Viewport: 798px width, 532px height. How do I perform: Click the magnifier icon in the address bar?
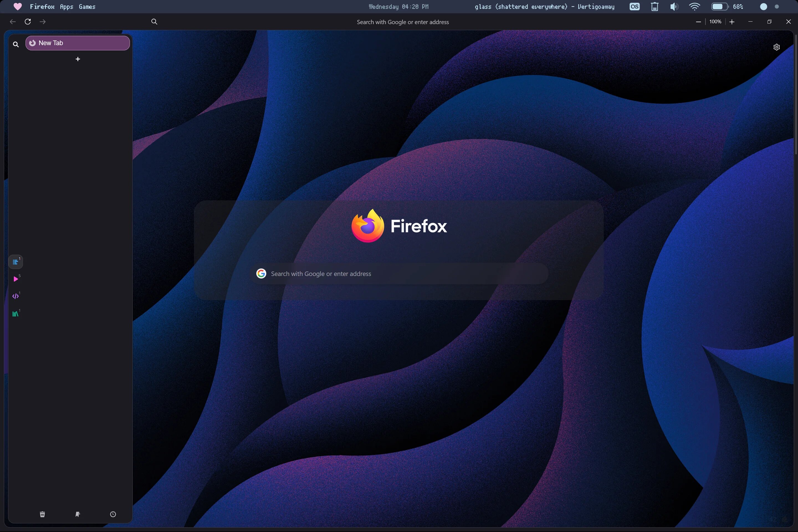click(154, 22)
